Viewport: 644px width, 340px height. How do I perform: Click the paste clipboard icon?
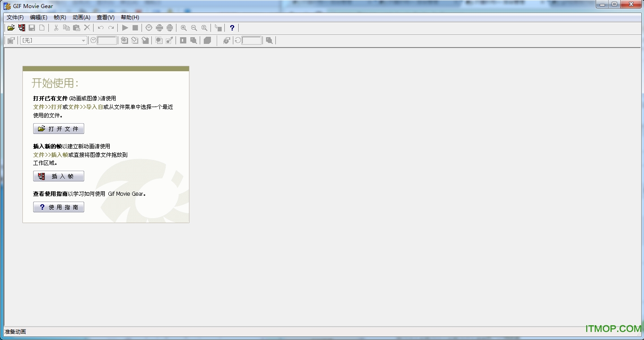(x=77, y=28)
